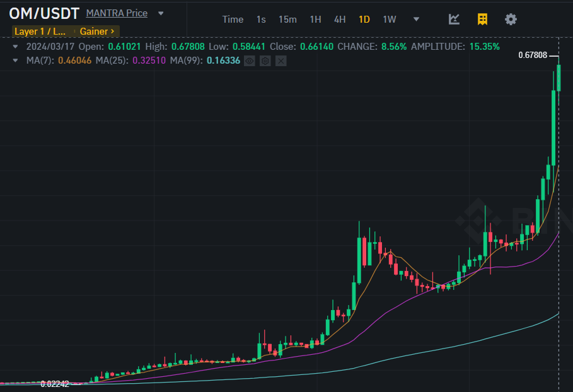The width and height of the screenshot is (573, 392).
Task: Click the Close value 0.66140
Action: 317,47
